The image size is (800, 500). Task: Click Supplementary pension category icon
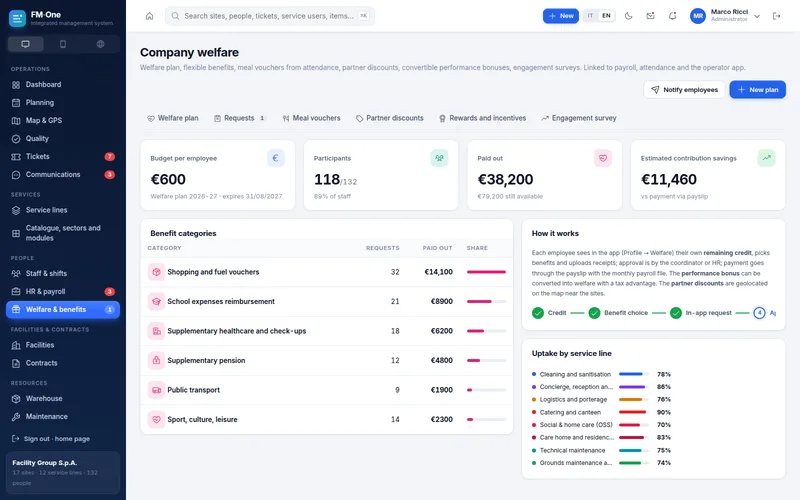(x=156, y=361)
